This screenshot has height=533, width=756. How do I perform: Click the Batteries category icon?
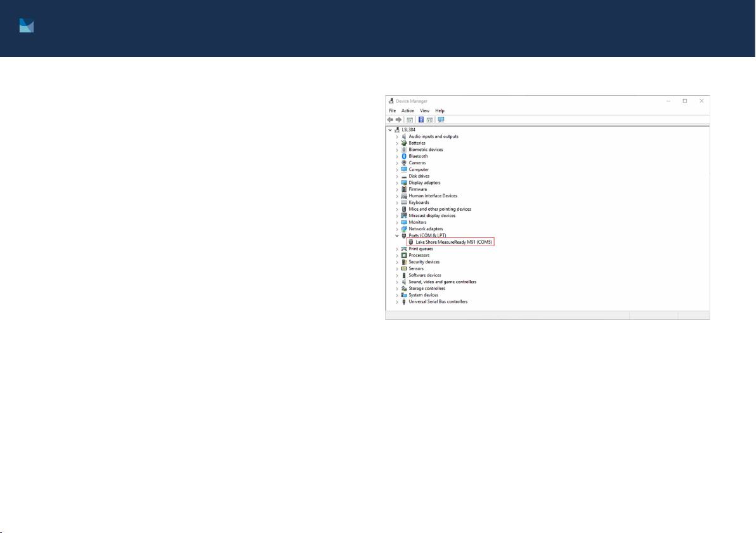point(404,143)
